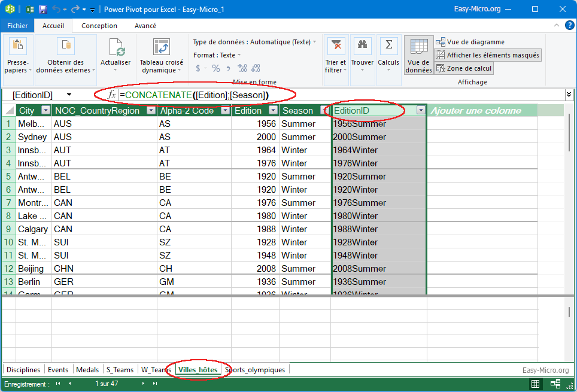The height and width of the screenshot is (392, 577).
Task: Click Ajouter une colonne header
Action: (476, 111)
